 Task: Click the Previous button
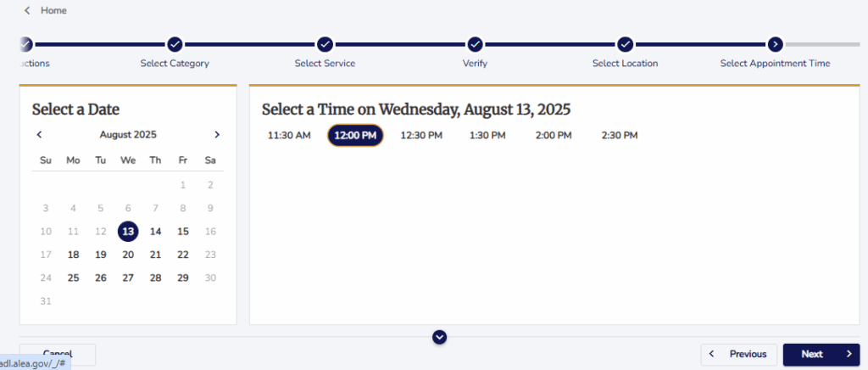click(739, 355)
